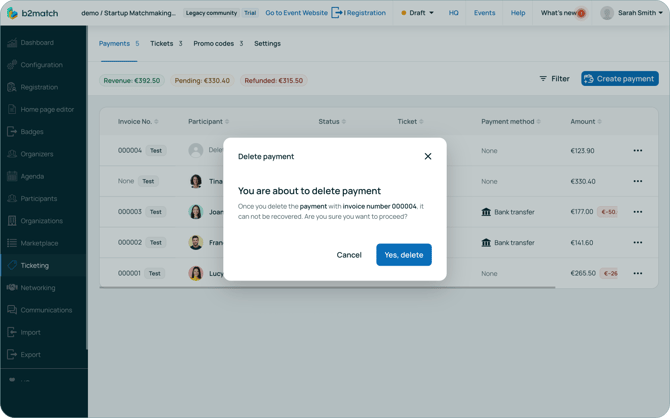
Task: Open the more options menu for the €141.60 row
Action: pyautogui.click(x=638, y=242)
